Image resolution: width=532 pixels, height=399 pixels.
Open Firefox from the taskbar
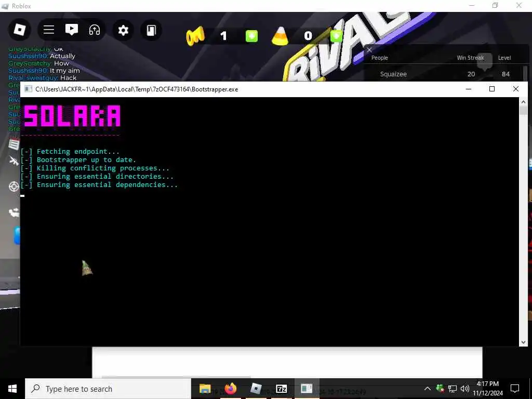tap(230, 389)
